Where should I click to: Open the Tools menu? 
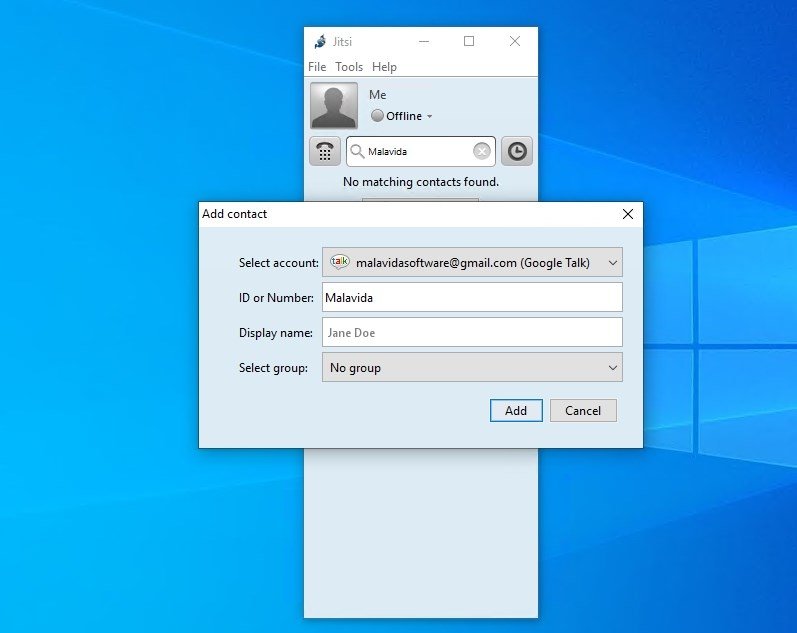(349, 67)
